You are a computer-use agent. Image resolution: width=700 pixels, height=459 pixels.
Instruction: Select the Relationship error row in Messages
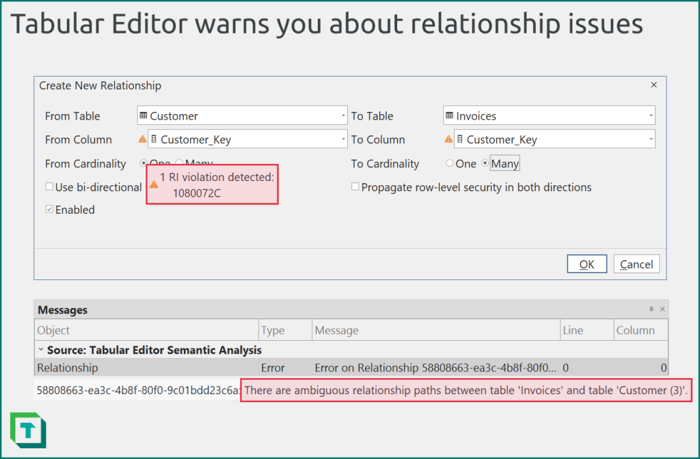pos(351,367)
